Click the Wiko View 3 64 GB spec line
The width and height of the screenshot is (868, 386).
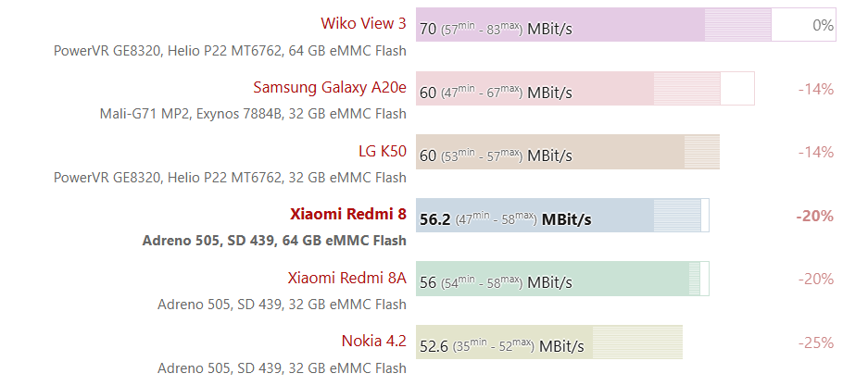(x=230, y=50)
